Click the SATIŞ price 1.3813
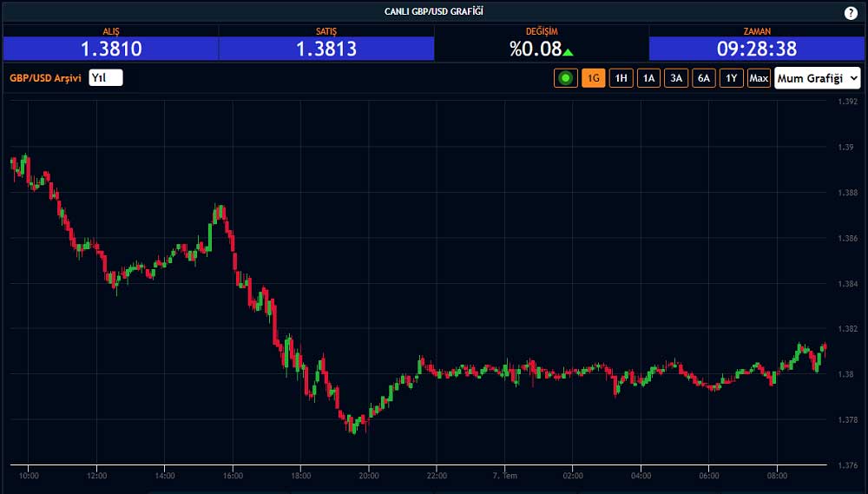Screen dimensions: 868x494 tap(326, 49)
